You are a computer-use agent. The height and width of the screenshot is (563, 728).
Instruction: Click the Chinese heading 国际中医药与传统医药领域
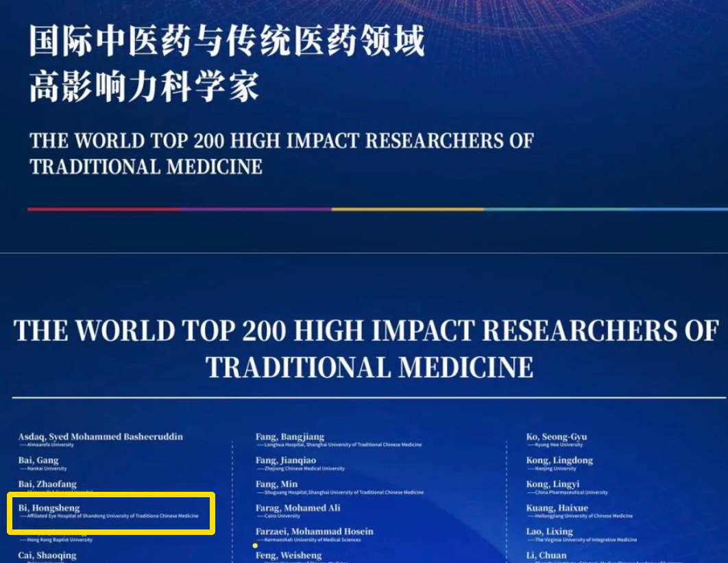(x=227, y=41)
